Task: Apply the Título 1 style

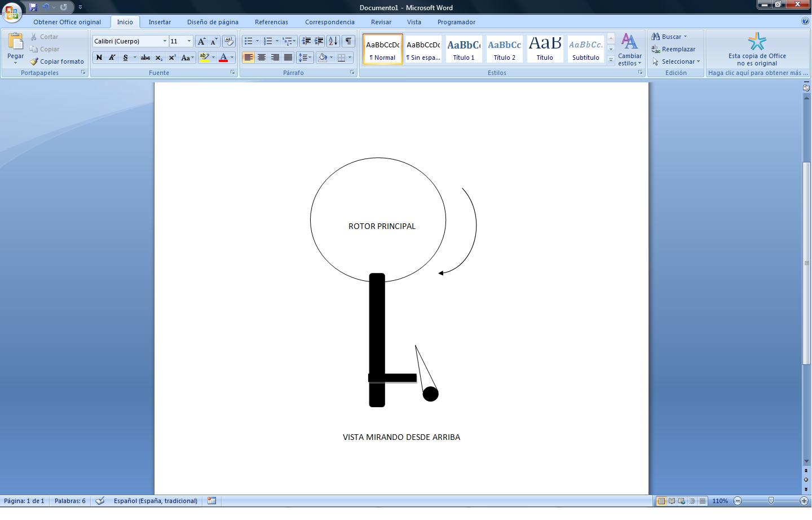Action: coord(464,49)
